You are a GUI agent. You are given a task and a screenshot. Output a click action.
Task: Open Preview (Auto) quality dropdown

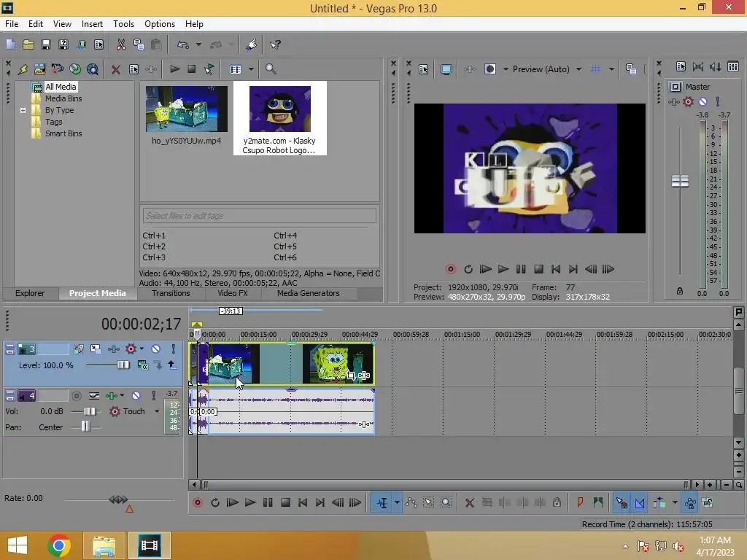click(x=578, y=69)
